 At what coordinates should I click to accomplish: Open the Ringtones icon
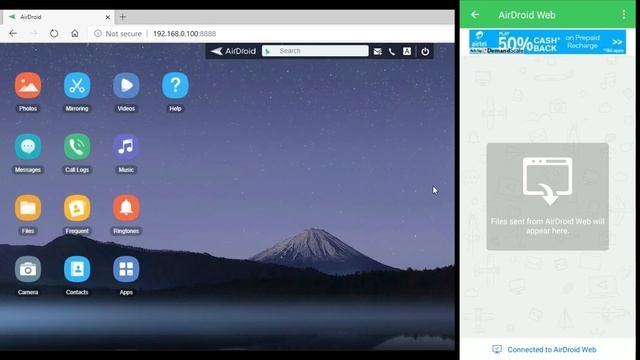126,208
